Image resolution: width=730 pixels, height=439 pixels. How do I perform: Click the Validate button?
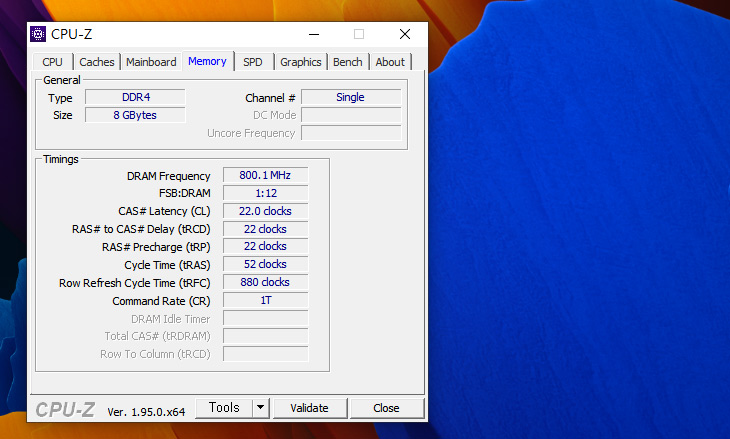pyautogui.click(x=310, y=408)
